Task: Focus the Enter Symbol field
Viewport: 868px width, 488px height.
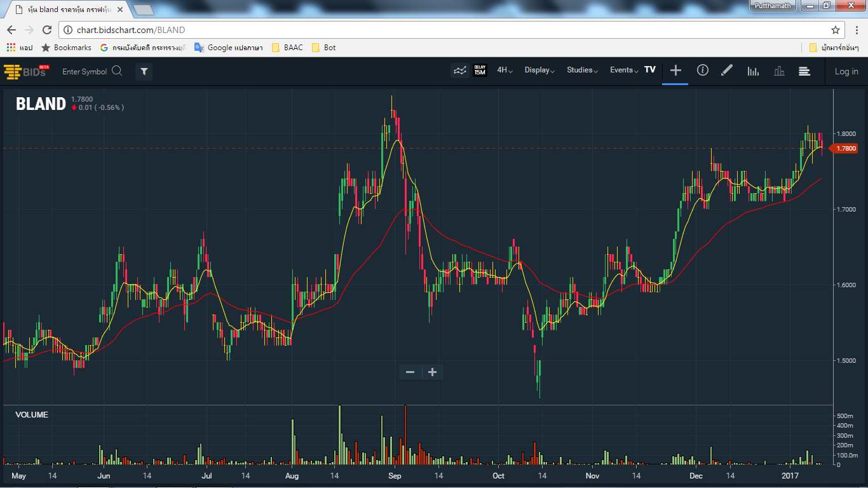Action: point(85,72)
